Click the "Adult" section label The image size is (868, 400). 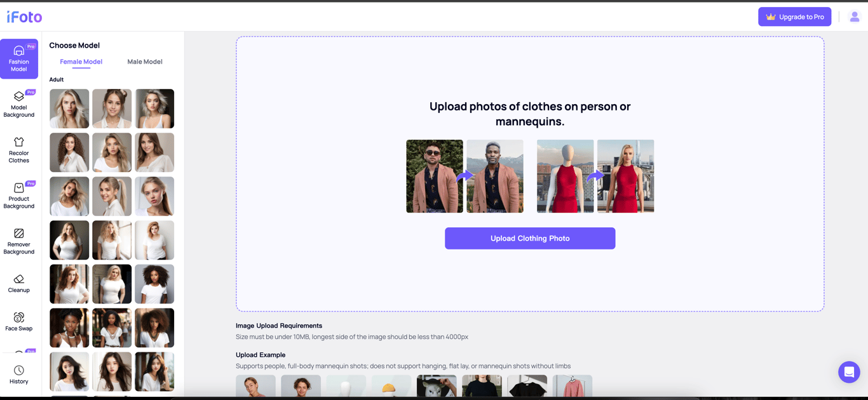57,79
